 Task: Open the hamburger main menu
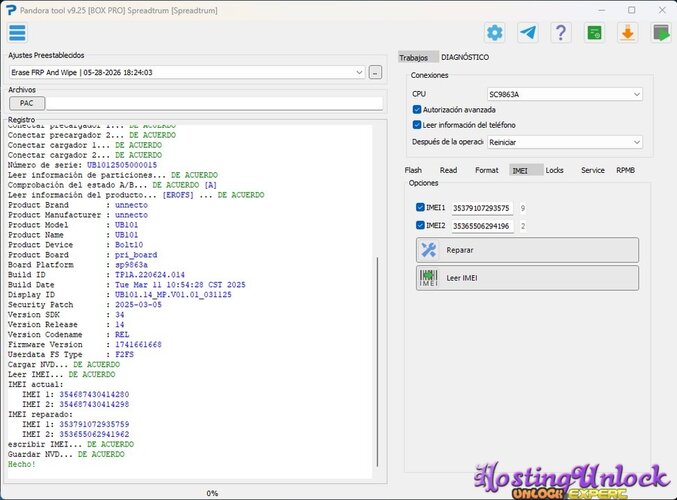(17, 33)
